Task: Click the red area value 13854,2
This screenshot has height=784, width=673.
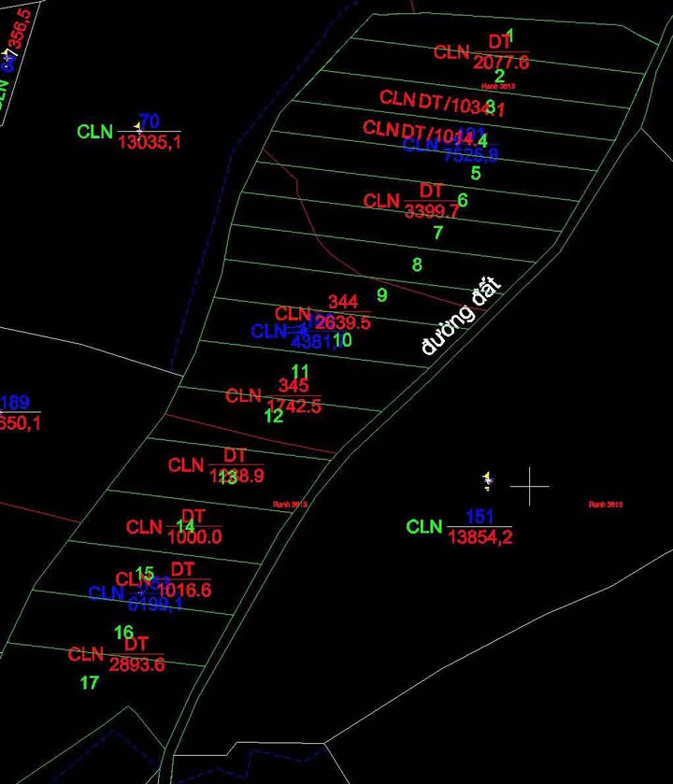Action: point(480,537)
